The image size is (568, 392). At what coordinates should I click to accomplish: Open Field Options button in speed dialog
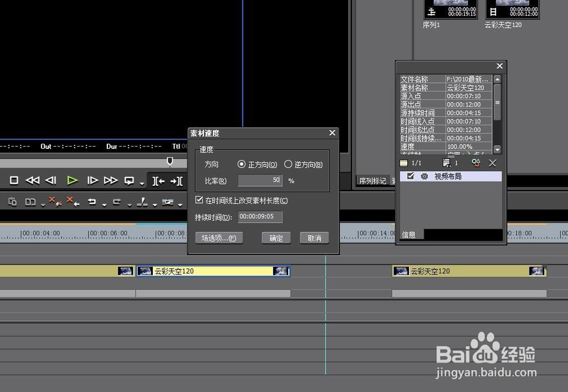[219, 238]
